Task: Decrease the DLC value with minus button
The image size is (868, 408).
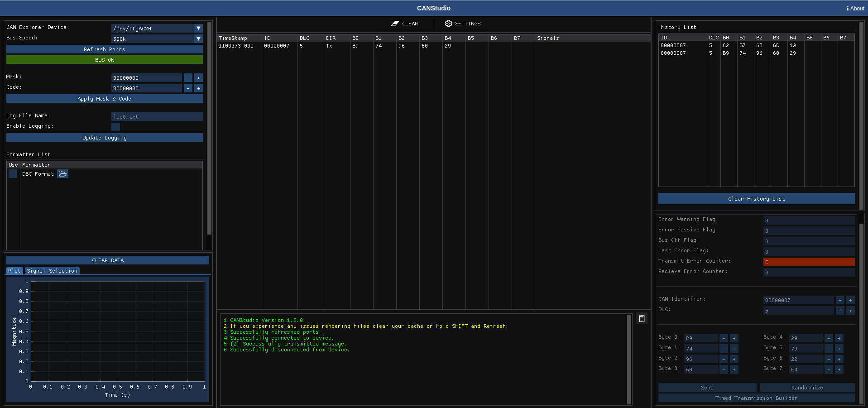Action: click(x=840, y=311)
